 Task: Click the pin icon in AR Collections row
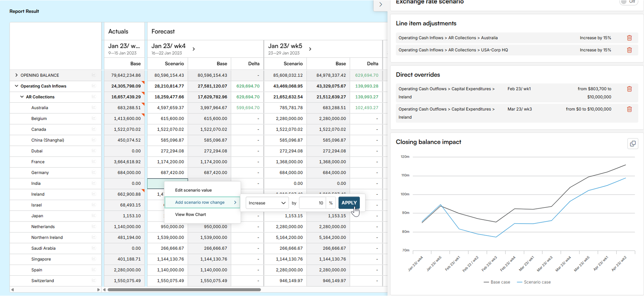tap(94, 97)
